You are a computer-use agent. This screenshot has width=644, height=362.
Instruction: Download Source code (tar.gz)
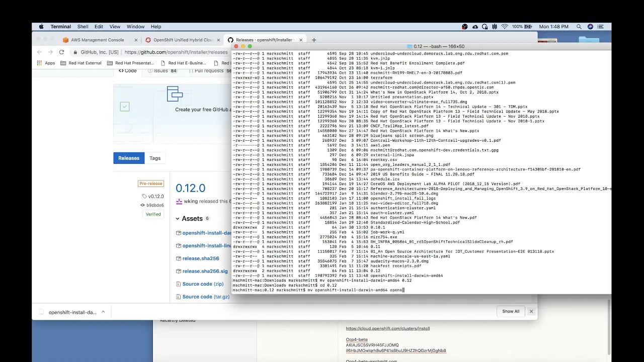click(x=206, y=297)
